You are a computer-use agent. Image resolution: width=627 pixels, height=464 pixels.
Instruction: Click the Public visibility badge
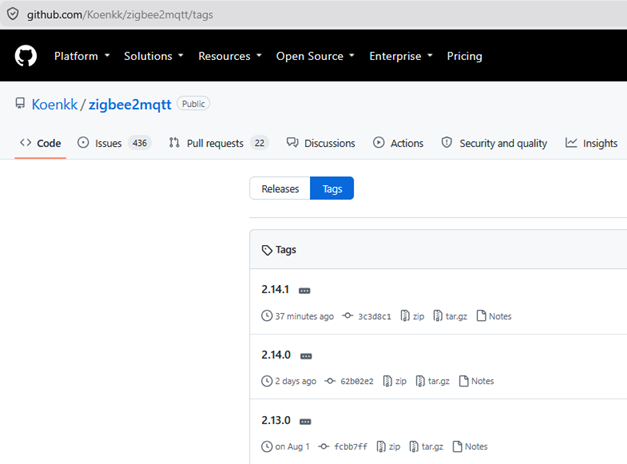click(x=194, y=104)
